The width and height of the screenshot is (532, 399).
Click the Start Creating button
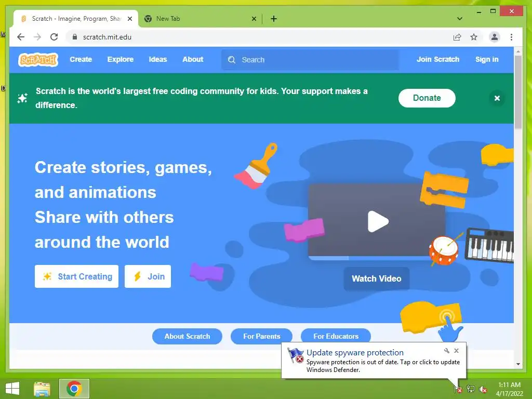(76, 276)
